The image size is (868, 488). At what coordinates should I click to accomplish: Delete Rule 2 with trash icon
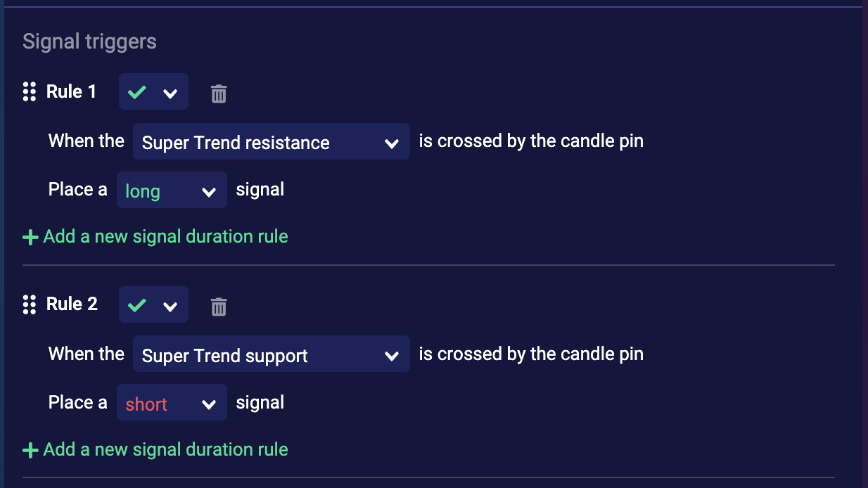pyautogui.click(x=219, y=307)
